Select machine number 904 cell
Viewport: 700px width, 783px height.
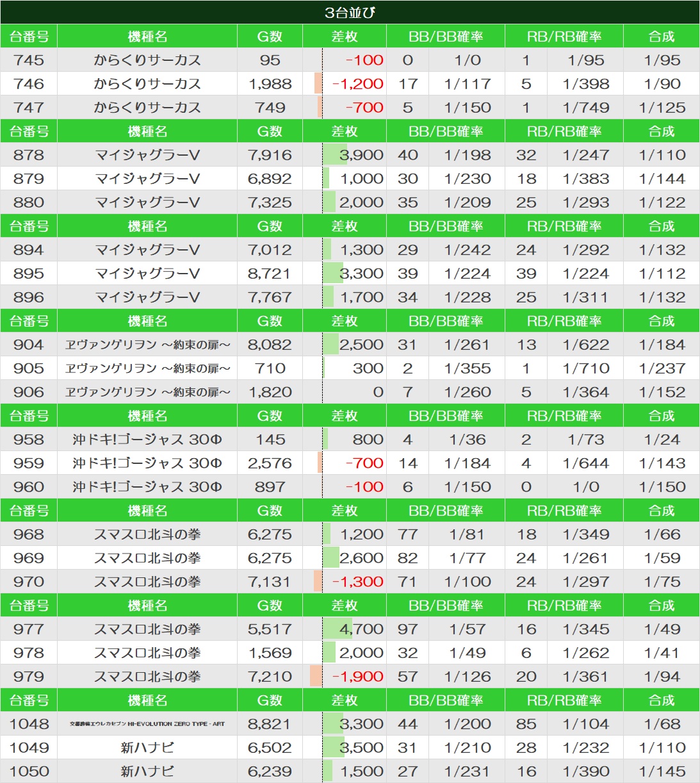click(29, 345)
